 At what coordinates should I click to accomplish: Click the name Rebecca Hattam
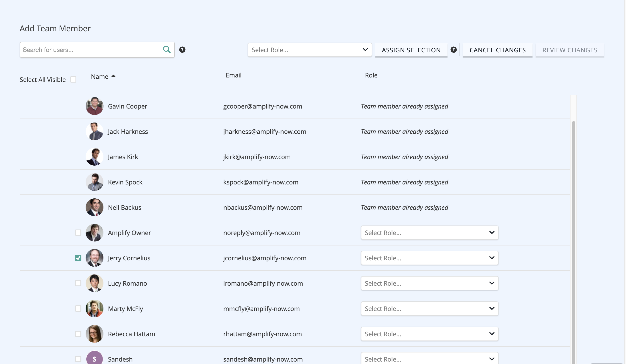(x=131, y=334)
